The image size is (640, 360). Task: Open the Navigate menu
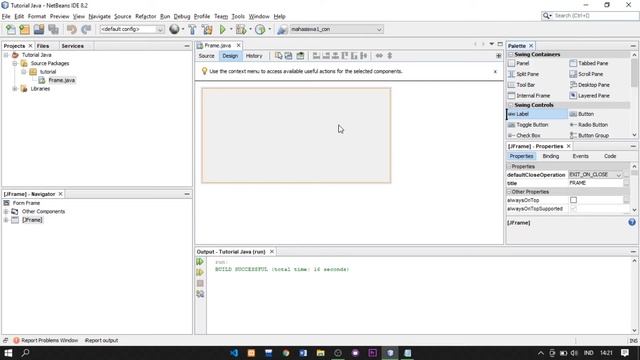point(100,16)
